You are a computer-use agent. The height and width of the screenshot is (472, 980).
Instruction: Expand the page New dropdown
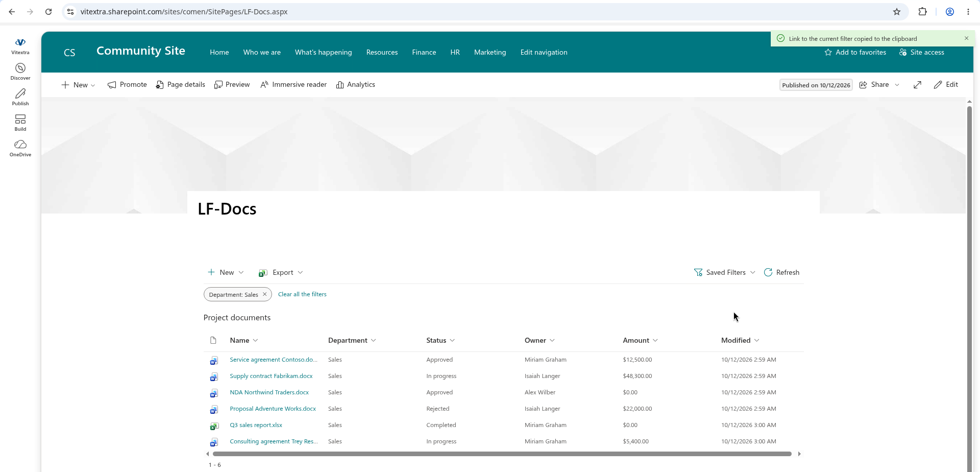click(79, 85)
